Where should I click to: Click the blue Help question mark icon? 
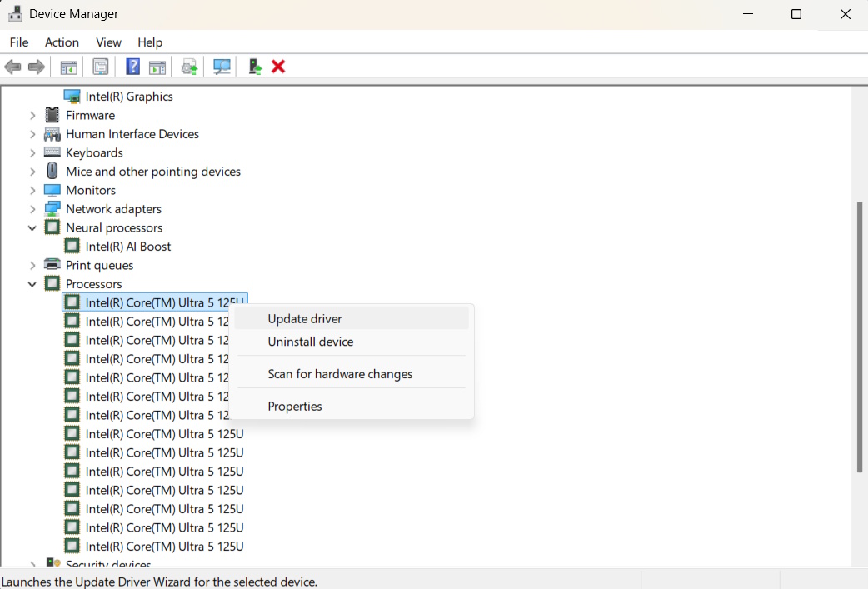(x=132, y=67)
